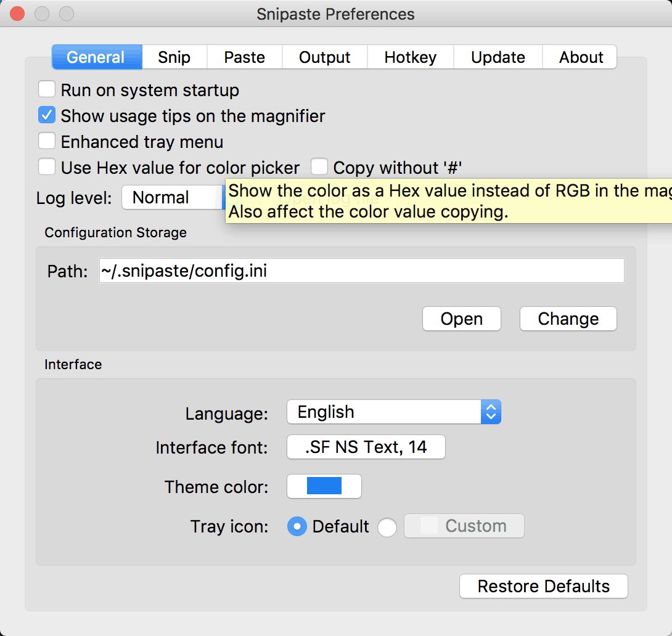Open the Snip tab

[174, 57]
